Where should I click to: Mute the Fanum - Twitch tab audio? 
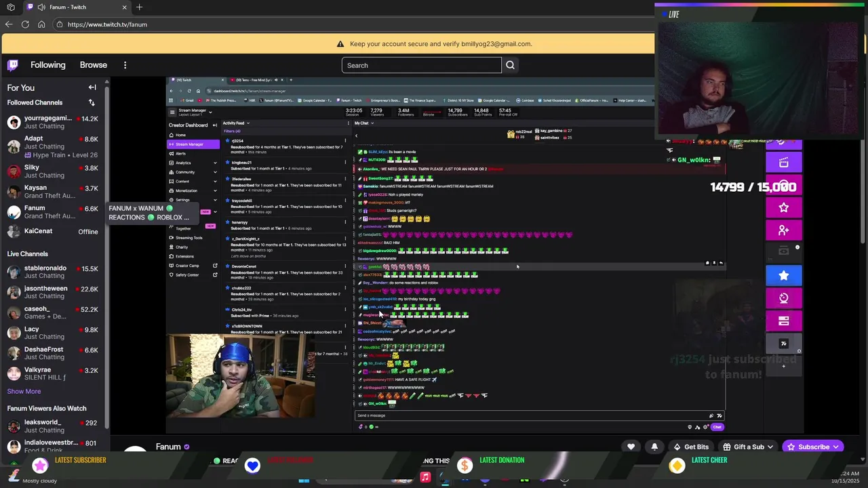pos(42,7)
